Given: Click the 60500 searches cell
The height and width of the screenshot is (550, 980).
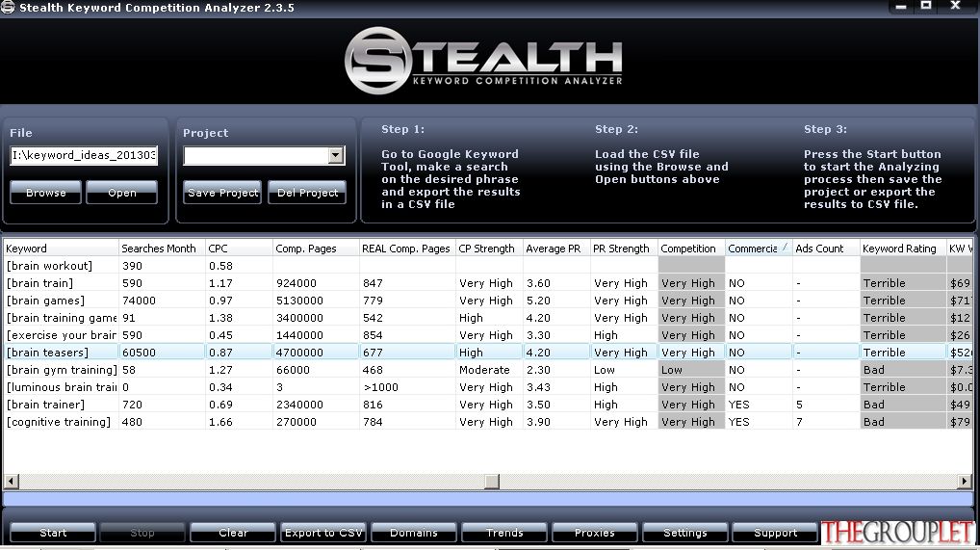Looking at the screenshot, I should point(162,353).
